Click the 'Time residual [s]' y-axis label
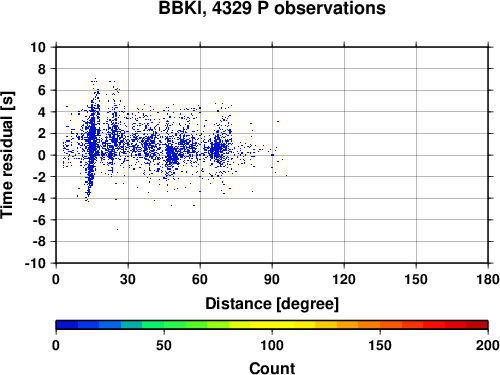This screenshot has width=500, height=375. coord(7,155)
